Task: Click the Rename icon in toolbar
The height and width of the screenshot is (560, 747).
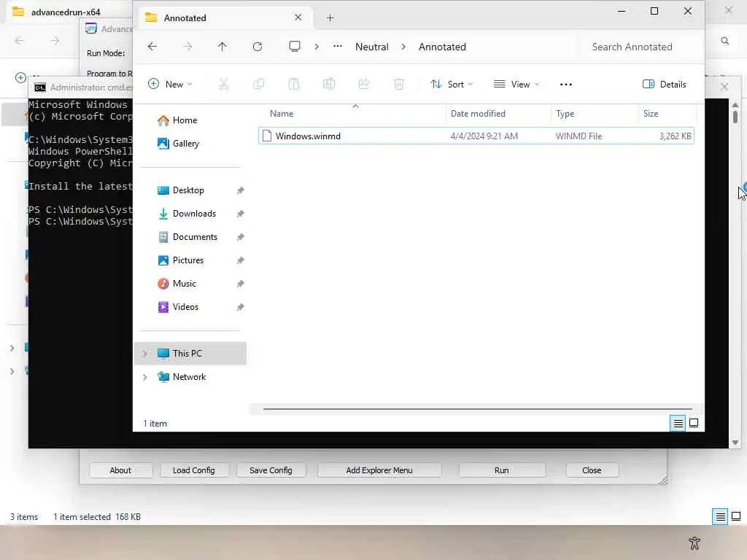Action: (x=329, y=85)
